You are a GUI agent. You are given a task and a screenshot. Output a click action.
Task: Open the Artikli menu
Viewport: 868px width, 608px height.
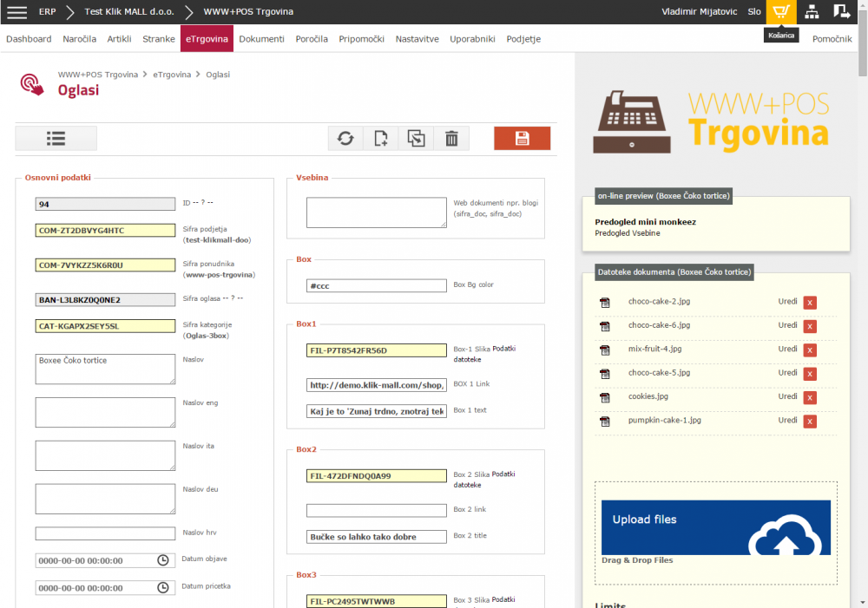(x=119, y=39)
